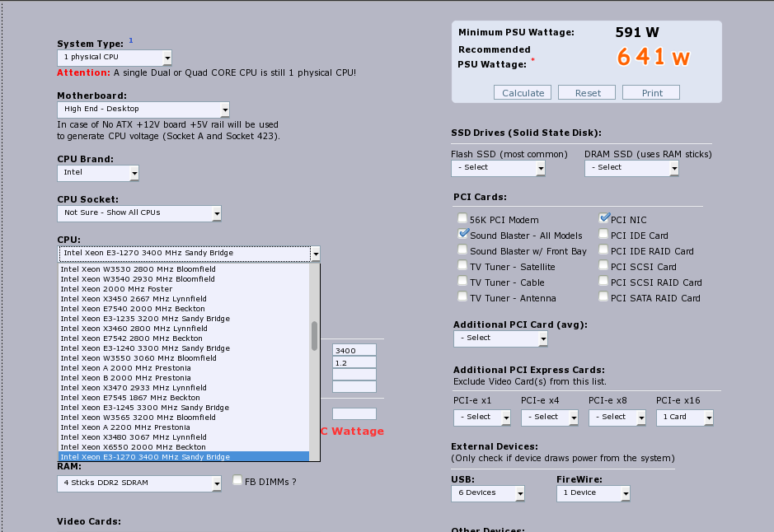Image resolution: width=774 pixels, height=532 pixels.
Task: Open the CPU Socket dropdown
Action: pyautogui.click(x=139, y=213)
